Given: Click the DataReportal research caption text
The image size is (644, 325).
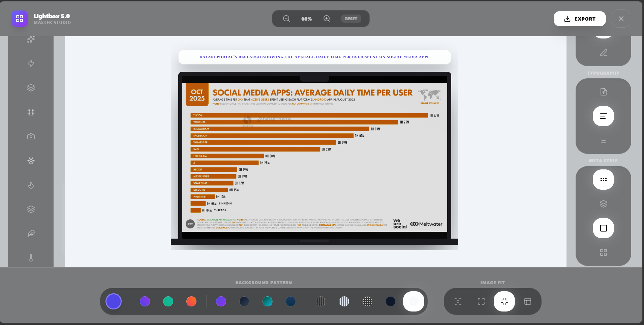Looking at the screenshot, I should (x=314, y=57).
